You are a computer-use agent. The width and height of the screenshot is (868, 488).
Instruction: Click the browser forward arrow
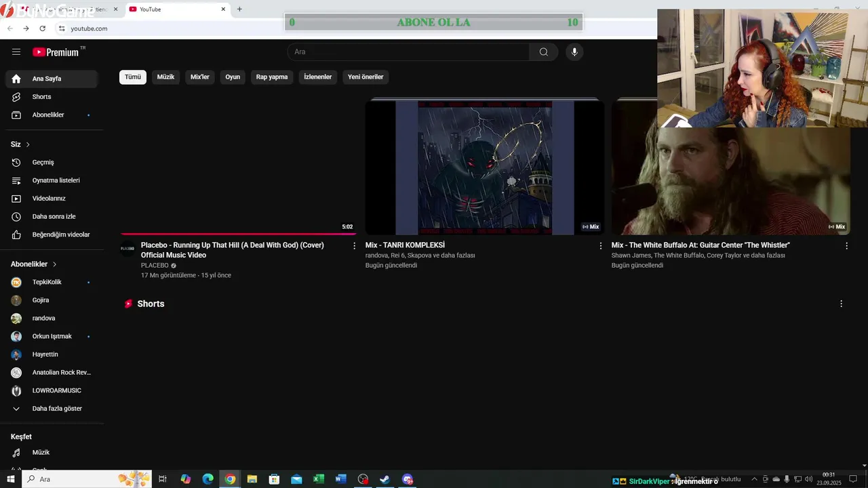pyautogui.click(x=26, y=28)
